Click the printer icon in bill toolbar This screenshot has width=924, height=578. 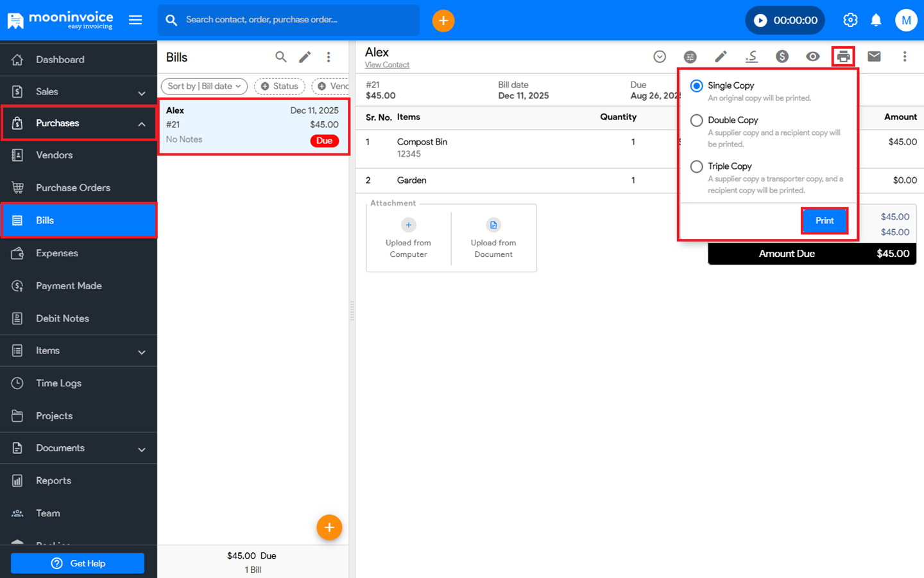click(x=843, y=57)
